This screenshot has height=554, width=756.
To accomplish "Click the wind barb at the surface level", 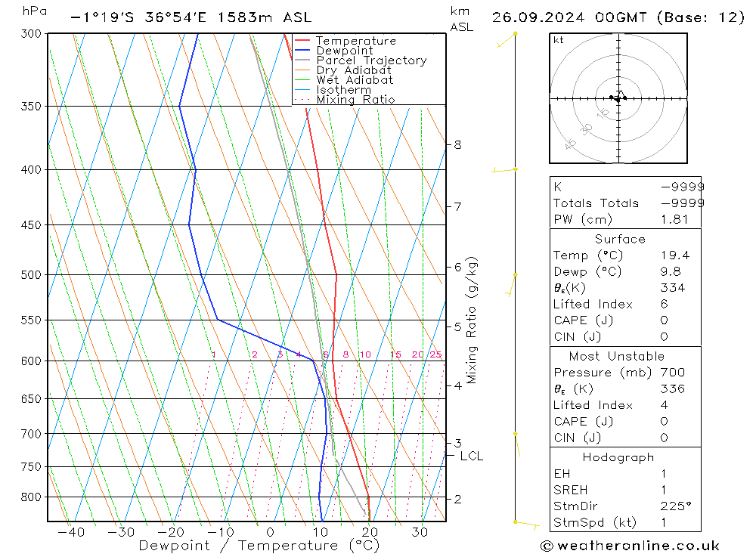I will (527, 525).
